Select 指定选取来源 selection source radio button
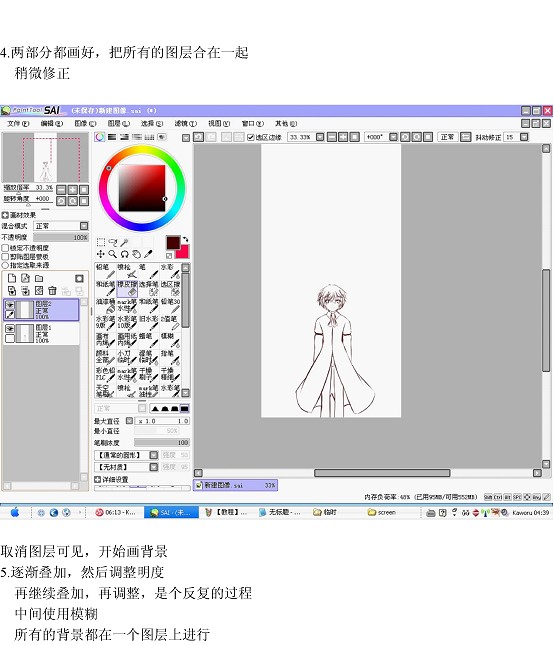This screenshot has width=554, height=645. [5, 265]
